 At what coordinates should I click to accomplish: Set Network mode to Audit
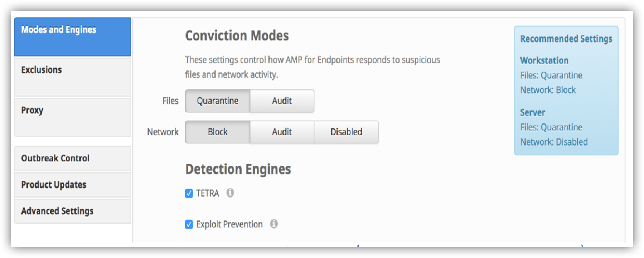pyautogui.click(x=282, y=132)
